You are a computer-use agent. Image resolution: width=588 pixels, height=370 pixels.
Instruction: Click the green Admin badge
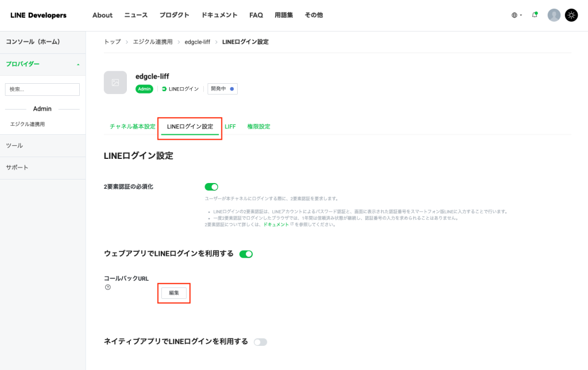pyautogui.click(x=144, y=89)
